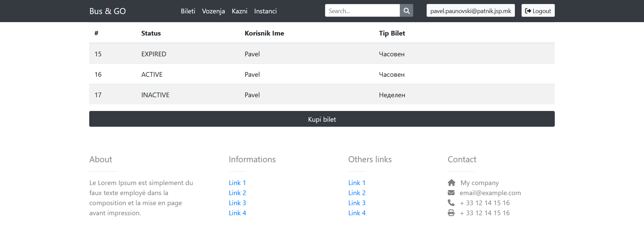Open the Bileti menu item
The image size is (644, 233).
tap(188, 11)
